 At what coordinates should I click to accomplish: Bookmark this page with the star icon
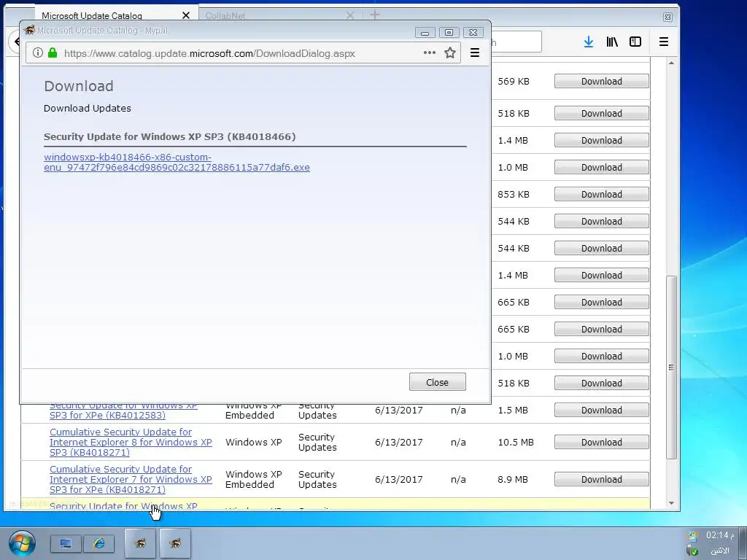point(449,52)
